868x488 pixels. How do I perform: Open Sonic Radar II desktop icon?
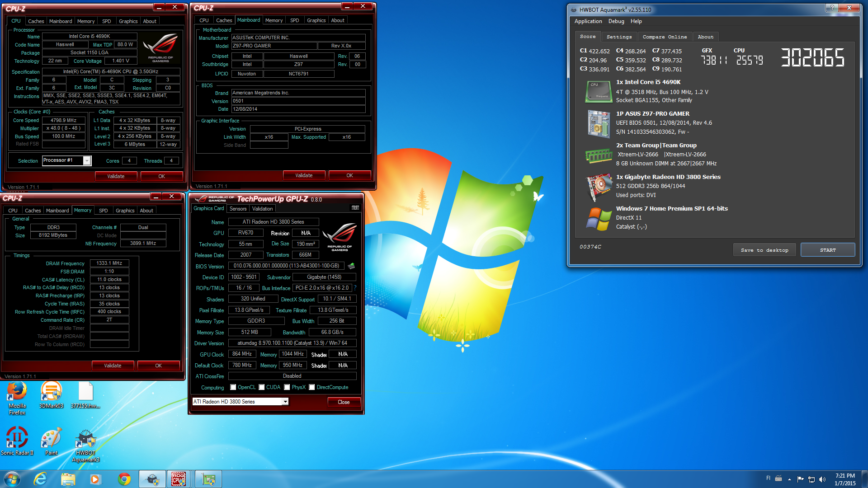coord(17,441)
